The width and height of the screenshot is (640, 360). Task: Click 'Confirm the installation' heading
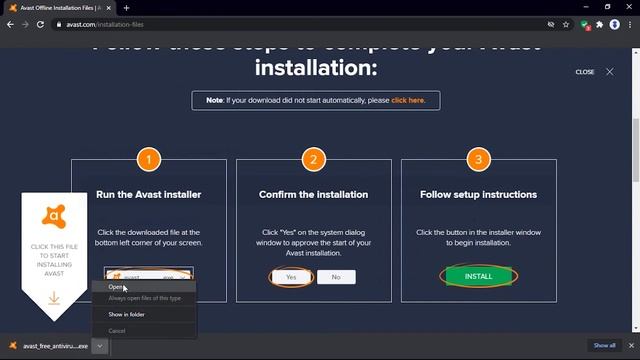313,195
